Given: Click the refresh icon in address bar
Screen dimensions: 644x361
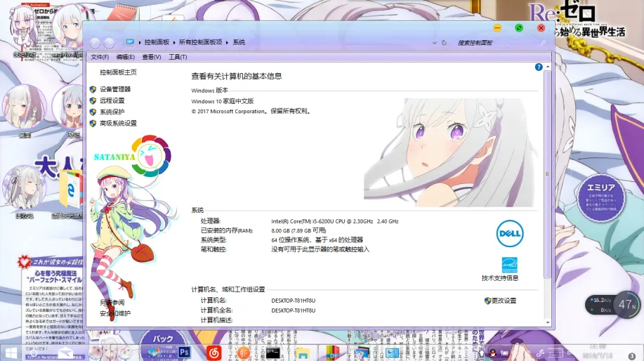Looking at the screenshot, I should (443, 43).
